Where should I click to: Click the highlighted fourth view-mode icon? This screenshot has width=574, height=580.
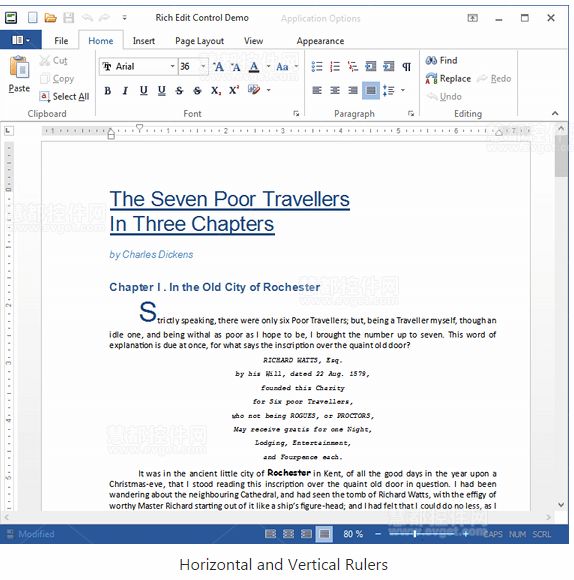(324, 534)
